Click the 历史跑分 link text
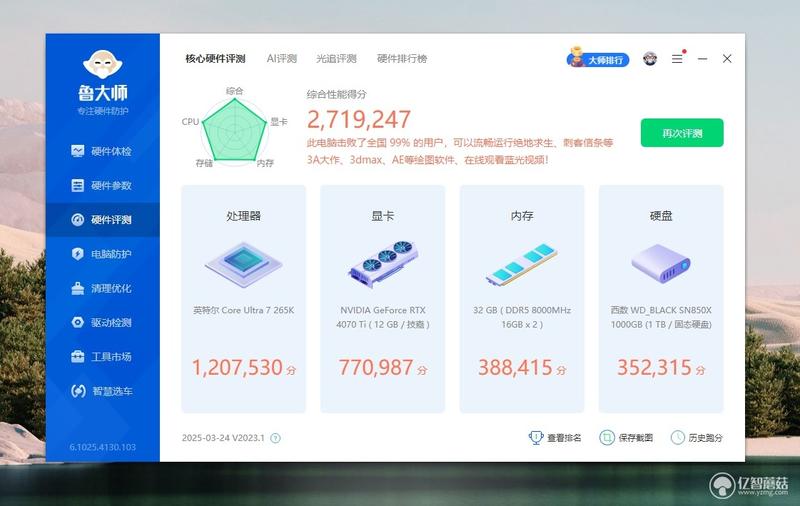800x506 pixels. tap(706, 438)
